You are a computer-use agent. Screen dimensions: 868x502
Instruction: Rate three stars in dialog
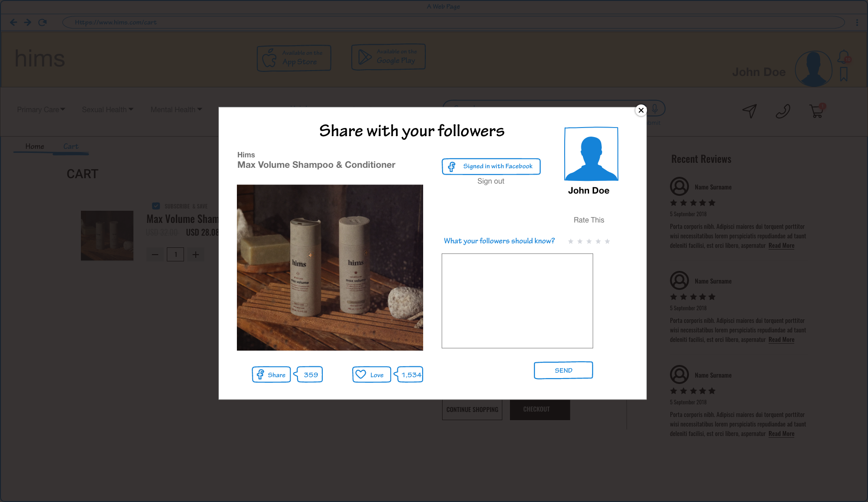click(x=589, y=242)
